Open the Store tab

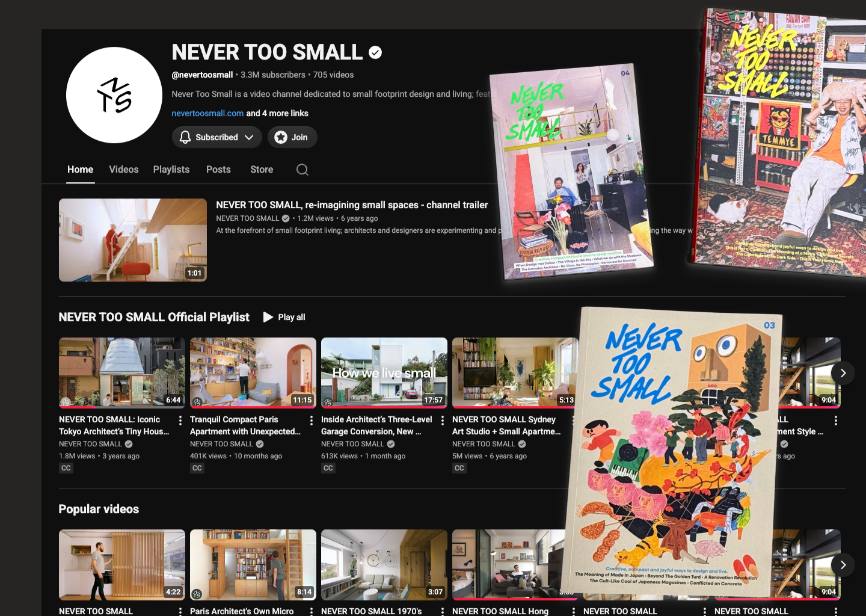(x=262, y=170)
